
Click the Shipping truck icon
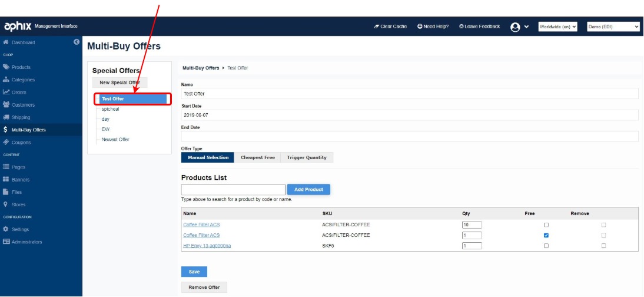[x=6, y=117]
